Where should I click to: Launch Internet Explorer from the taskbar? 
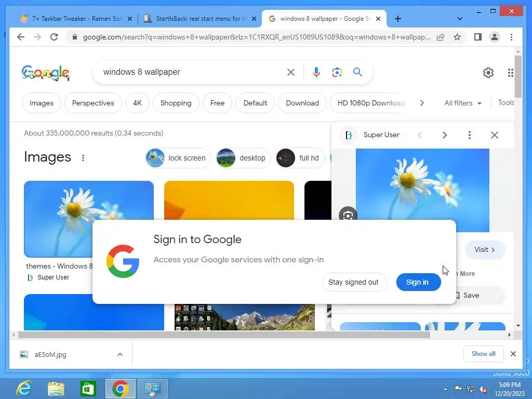[24, 389]
